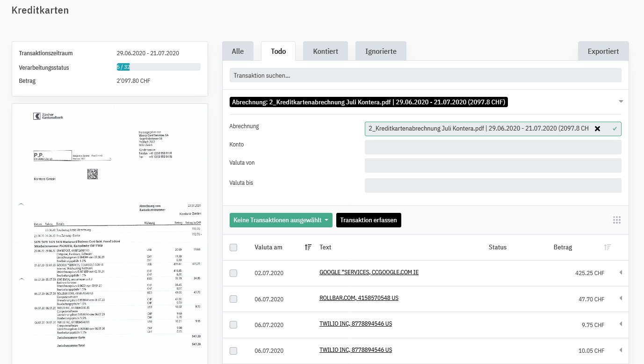
Task: Show the Ignorierte tab
Action: (x=381, y=51)
